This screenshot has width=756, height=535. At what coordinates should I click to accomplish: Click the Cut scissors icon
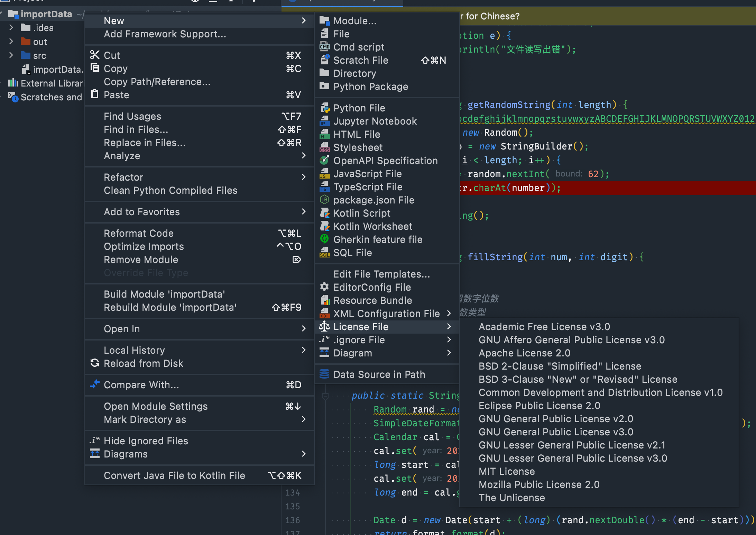(x=94, y=55)
